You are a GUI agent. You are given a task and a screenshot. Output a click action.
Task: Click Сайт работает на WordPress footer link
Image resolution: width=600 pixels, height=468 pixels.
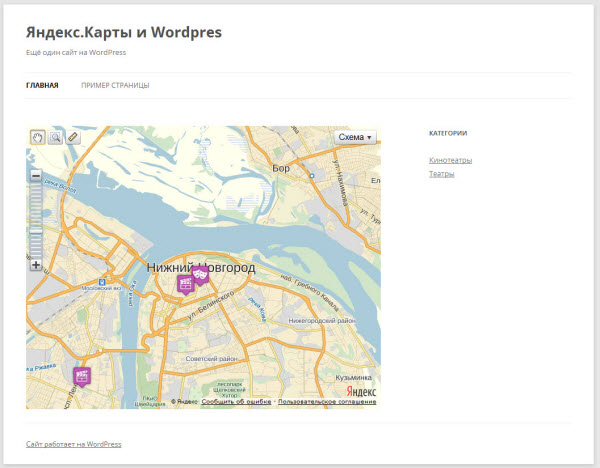73,444
